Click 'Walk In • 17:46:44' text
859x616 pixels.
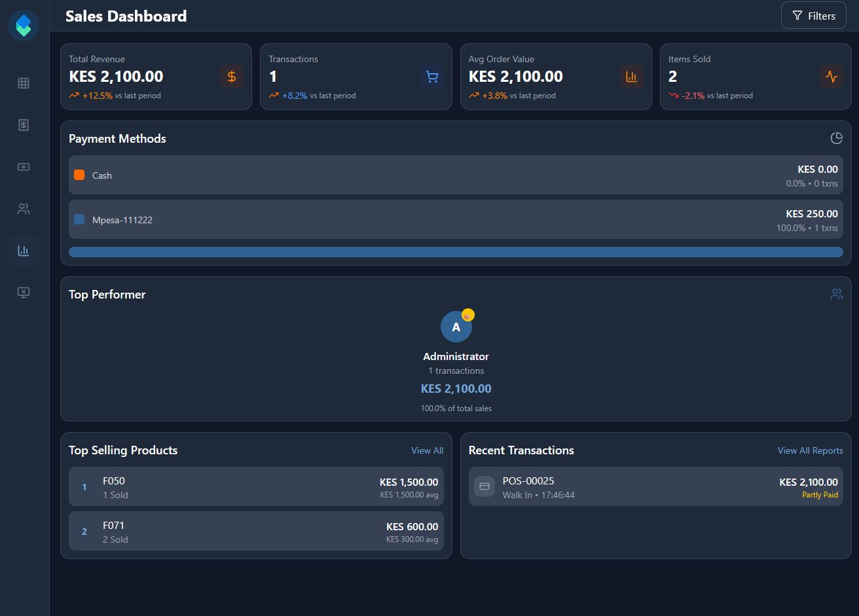[539, 495]
